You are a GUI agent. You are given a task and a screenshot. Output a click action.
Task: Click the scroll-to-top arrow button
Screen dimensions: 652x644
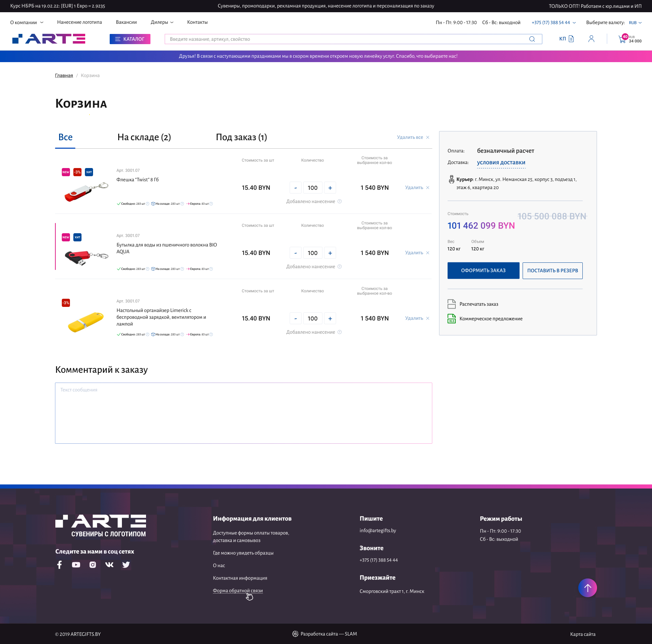pyautogui.click(x=587, y=588)
